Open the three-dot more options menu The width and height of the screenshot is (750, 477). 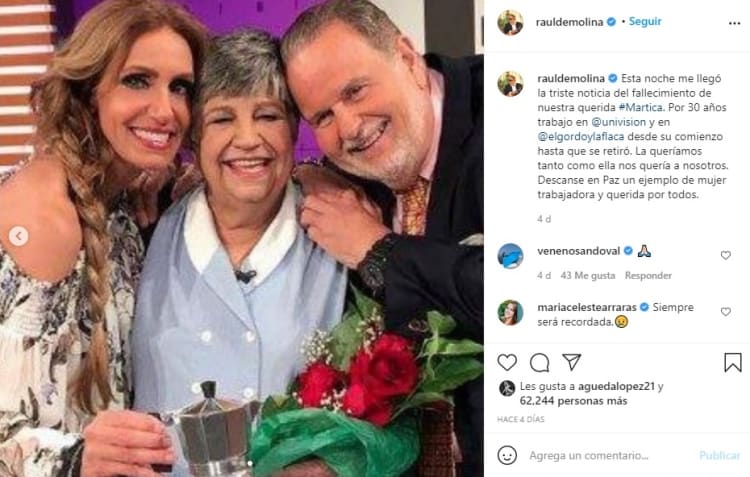pyautogui.click(x=734, y=23)
